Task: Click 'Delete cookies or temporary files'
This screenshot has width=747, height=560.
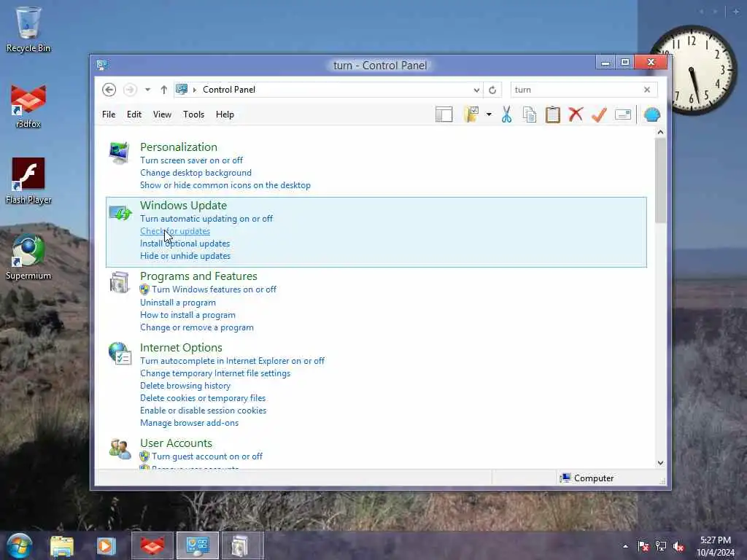Action: pos(203,398)
